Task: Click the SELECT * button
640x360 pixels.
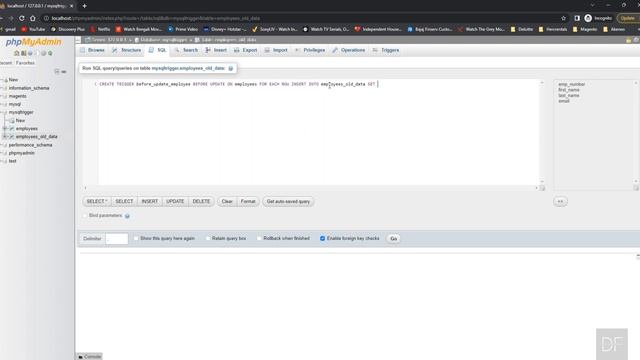Action: pos(97,202)
